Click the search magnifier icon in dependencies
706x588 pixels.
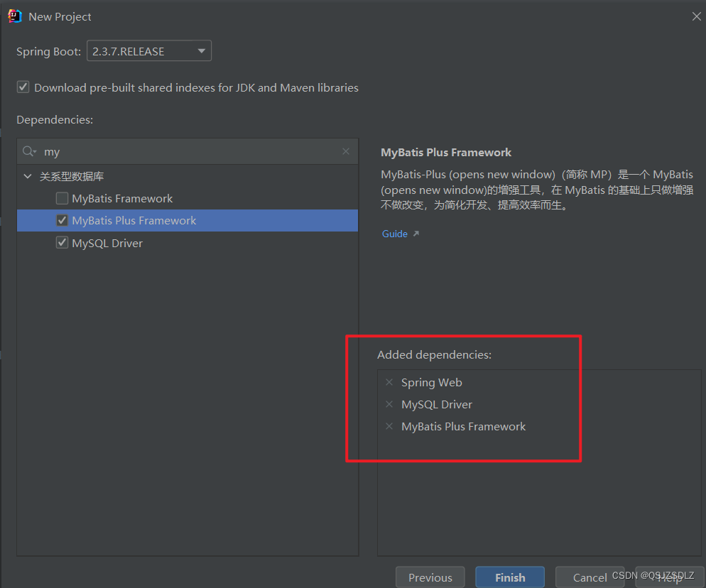pos(29,151)
